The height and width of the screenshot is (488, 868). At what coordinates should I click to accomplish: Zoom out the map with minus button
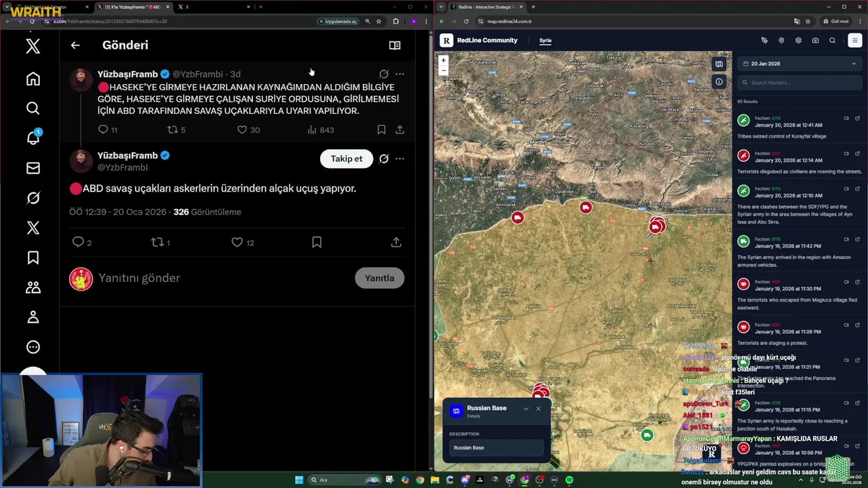(443, 70)
